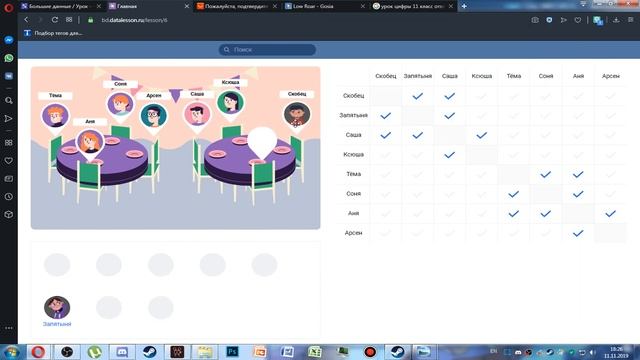Viewport: 640px width, 360px height.
Task: Open the Подбор тегов для bookmark
Action: 53,33
